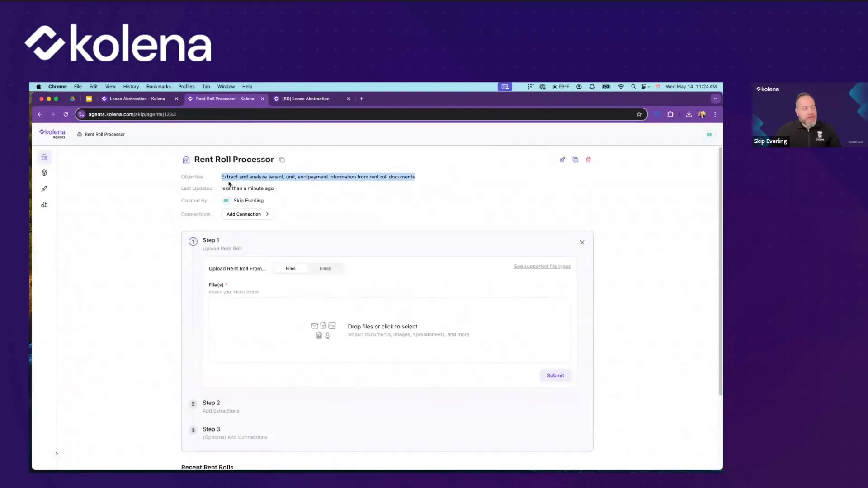Viewport: 868px width, 488px height.
Task: Open the layers stack icon in left sidebar
Action: pos(44,173)
